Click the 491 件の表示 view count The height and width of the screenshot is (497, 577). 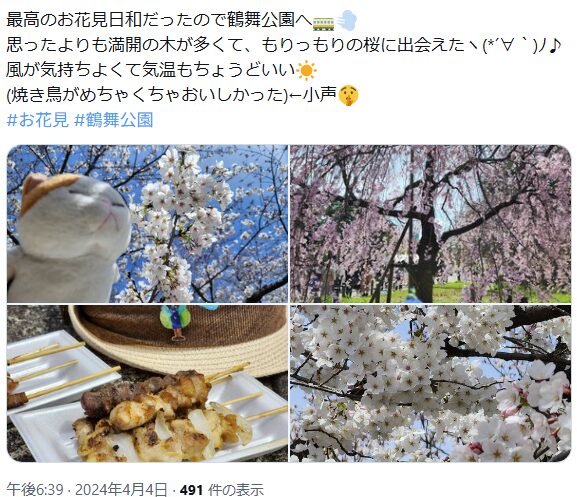point(222,489)
